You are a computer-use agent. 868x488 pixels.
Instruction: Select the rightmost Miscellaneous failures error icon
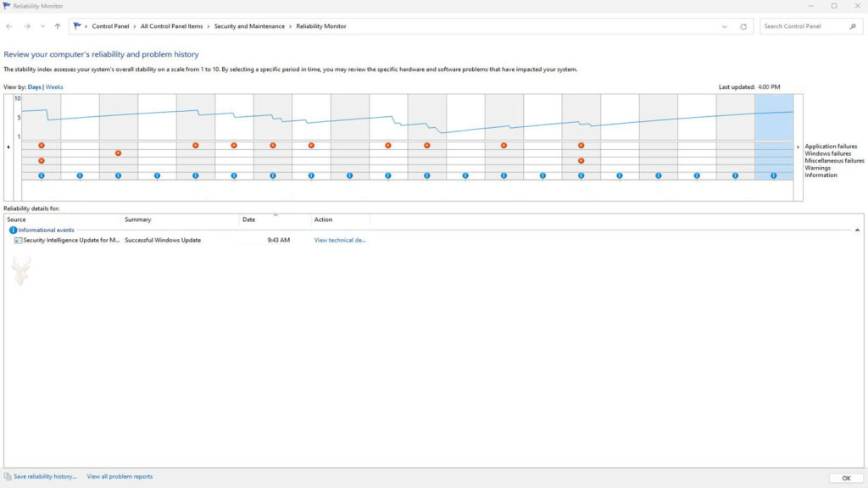(581, 160)
